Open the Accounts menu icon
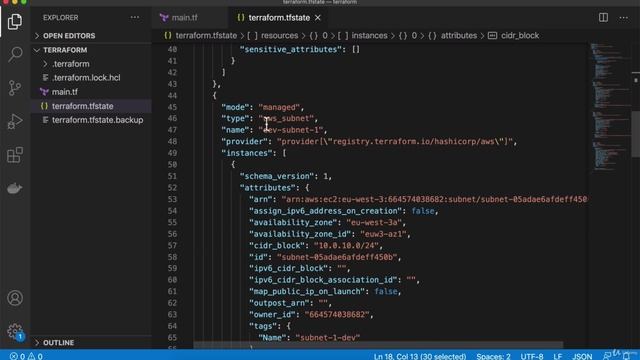Image resolution: width=640 pixels, height=360 pixels. click(15, 298)
